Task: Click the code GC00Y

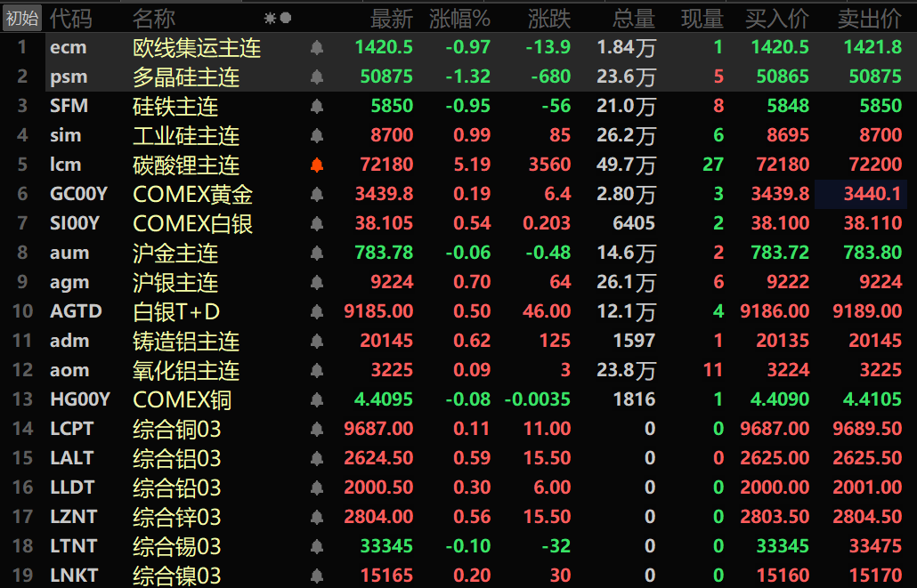Action: pos(79,194)
